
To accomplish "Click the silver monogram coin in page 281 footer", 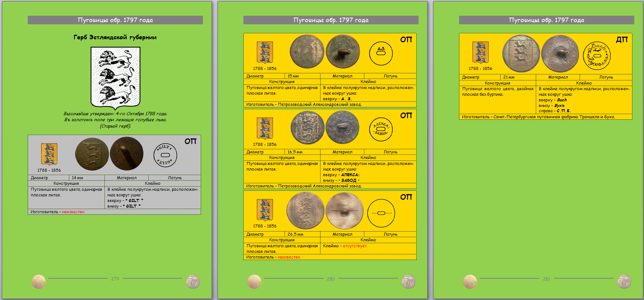I will click(624, 281).
